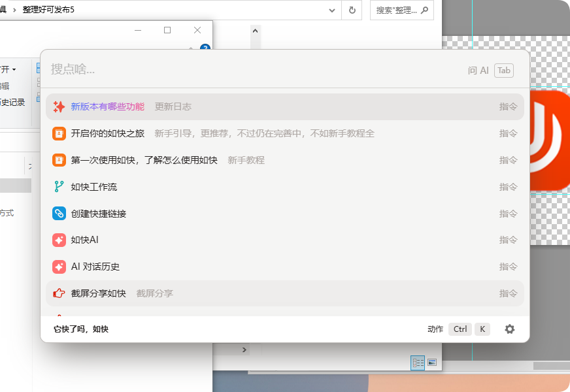570x392 pixels.
Task: Minimize the back dialog window
Action: pyautogui.click(x=138, y=30)
